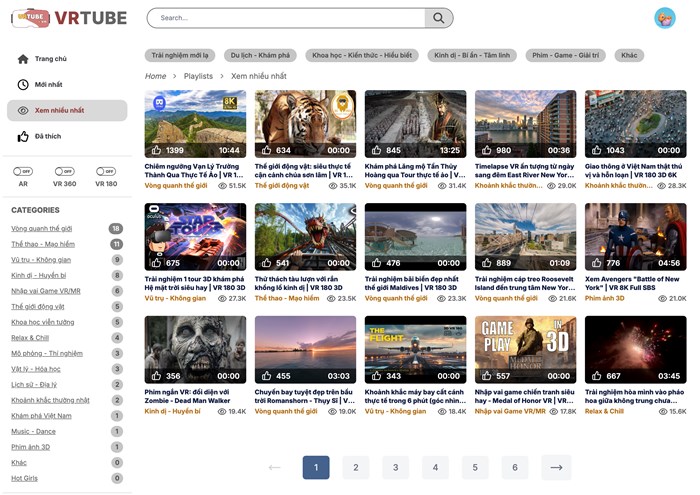
Task: Open the zombie Dead Man Walker thumbnail
Action: [x=195, y=350]
